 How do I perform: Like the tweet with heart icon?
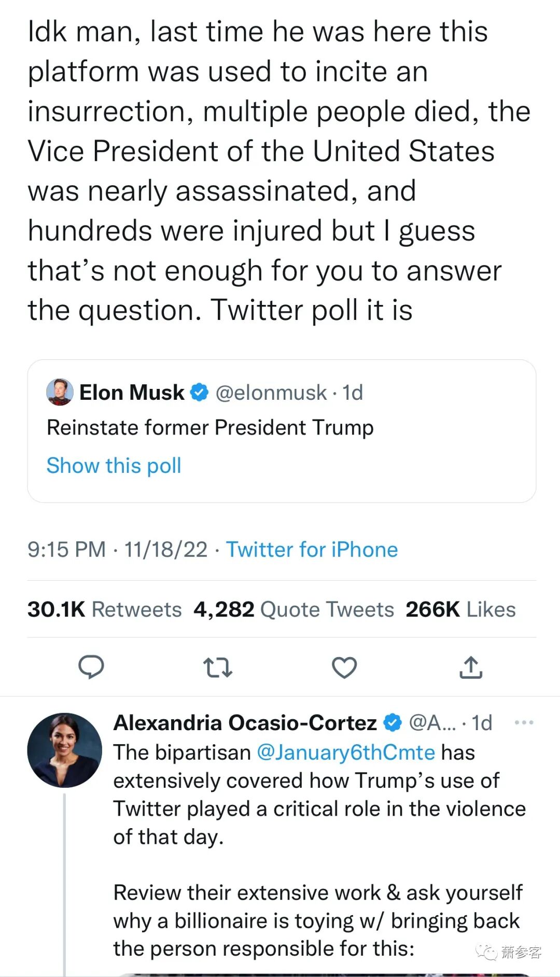pyautogui.click(x=344, y=667)
